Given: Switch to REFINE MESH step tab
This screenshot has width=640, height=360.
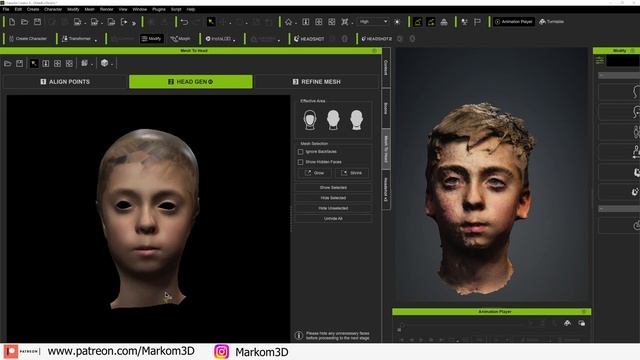Looking at the screenshot, I should [316, 82].
